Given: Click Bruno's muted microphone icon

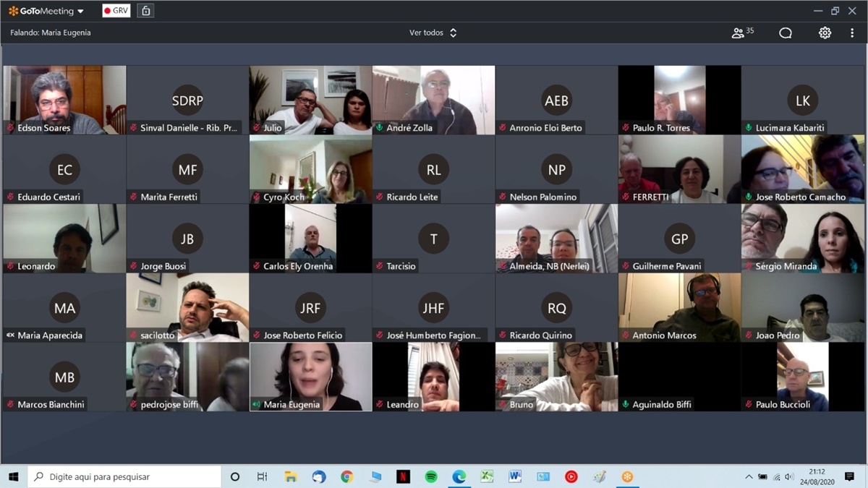Looking at the screenshot, I should [x=503, y=404].
